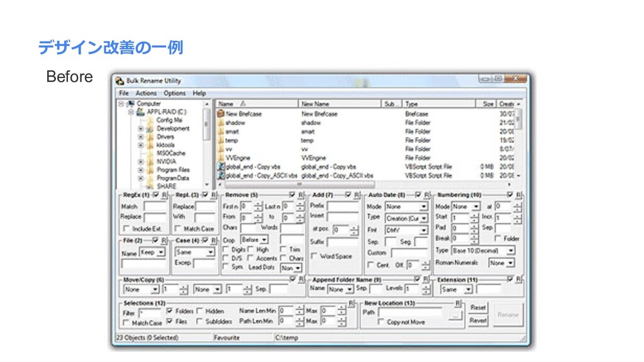
Task: Click the R reset button of RegEx (1)
Action: point(164,195)
